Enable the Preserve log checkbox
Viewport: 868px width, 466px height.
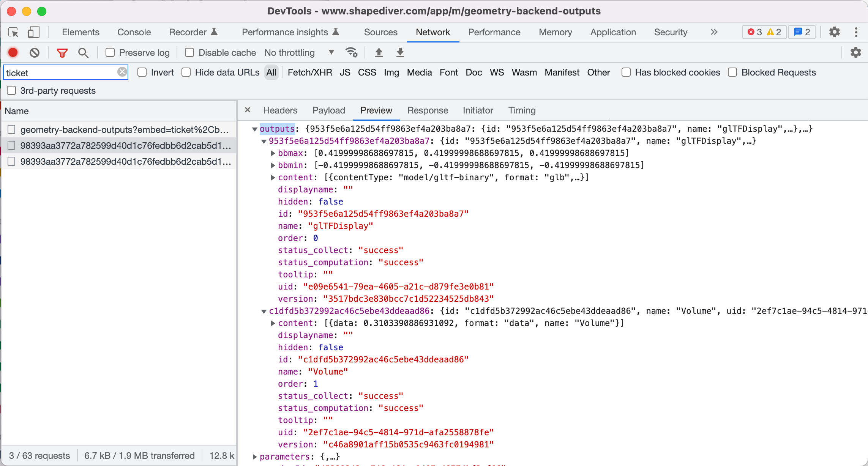point(110,52)
